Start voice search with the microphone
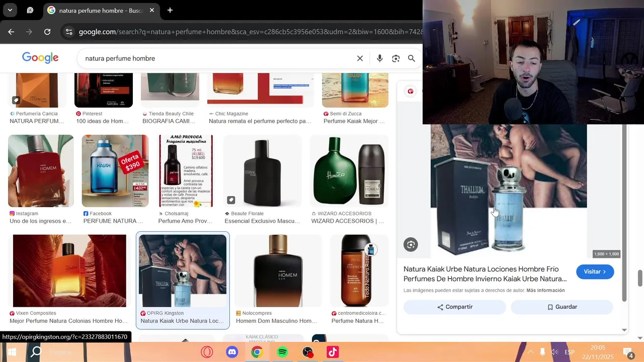 pyautogui.click(x=380, y=58)
